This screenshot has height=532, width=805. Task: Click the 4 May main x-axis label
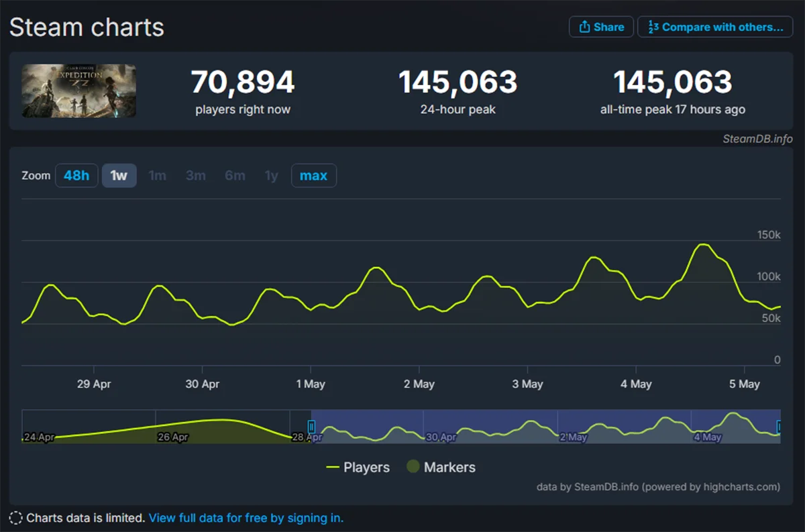coord(636,384)
